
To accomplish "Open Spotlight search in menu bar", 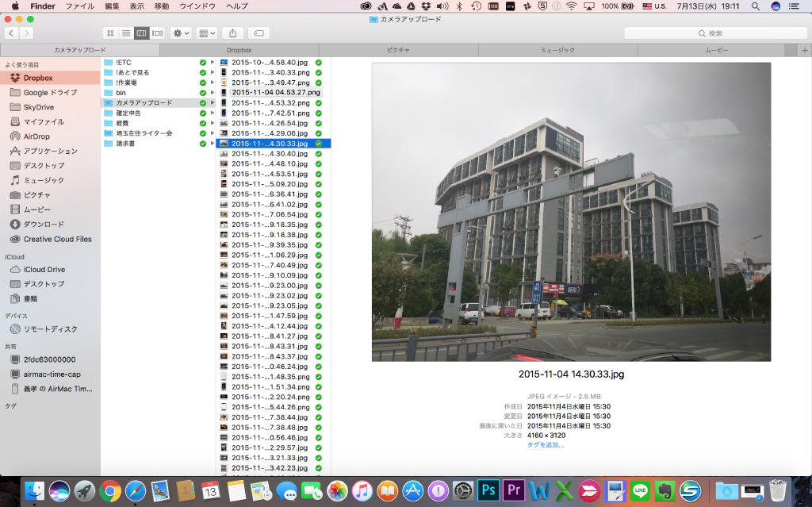I will tap(756, 6).
